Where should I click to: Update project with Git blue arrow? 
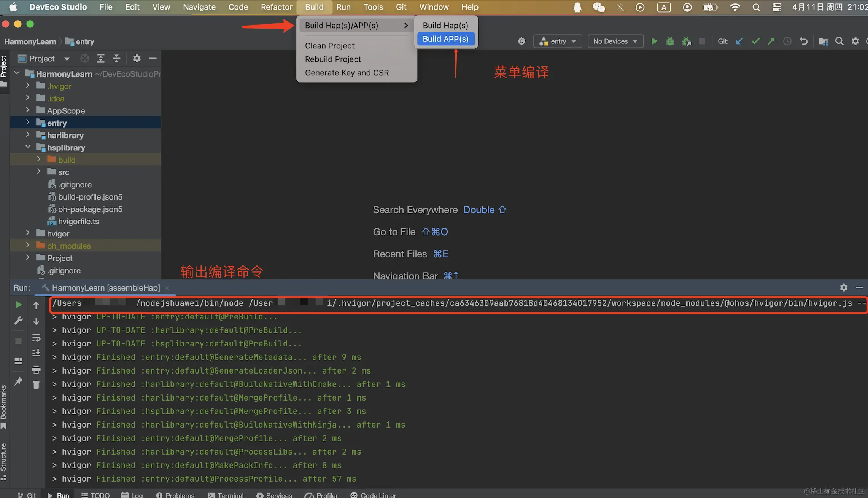pos(739,41)
